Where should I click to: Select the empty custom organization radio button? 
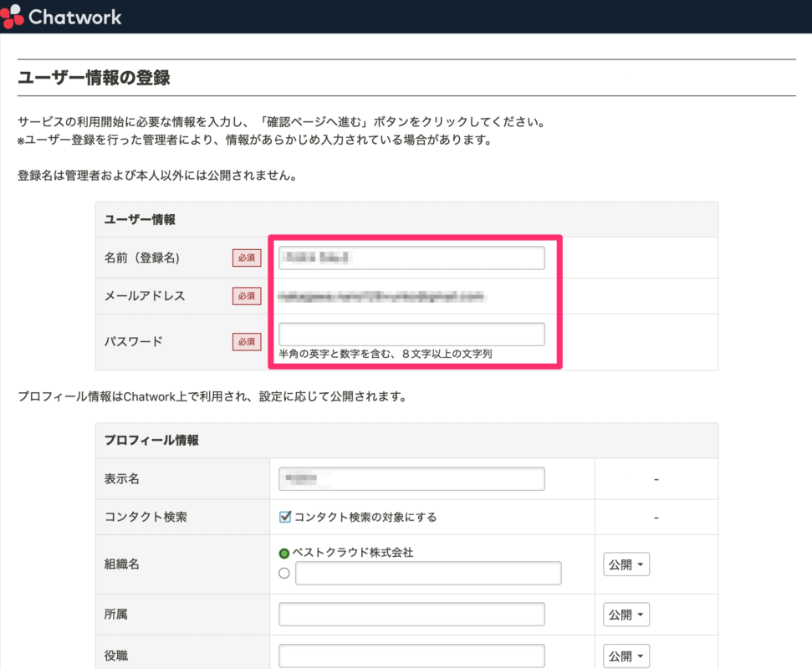coord(283,573)
